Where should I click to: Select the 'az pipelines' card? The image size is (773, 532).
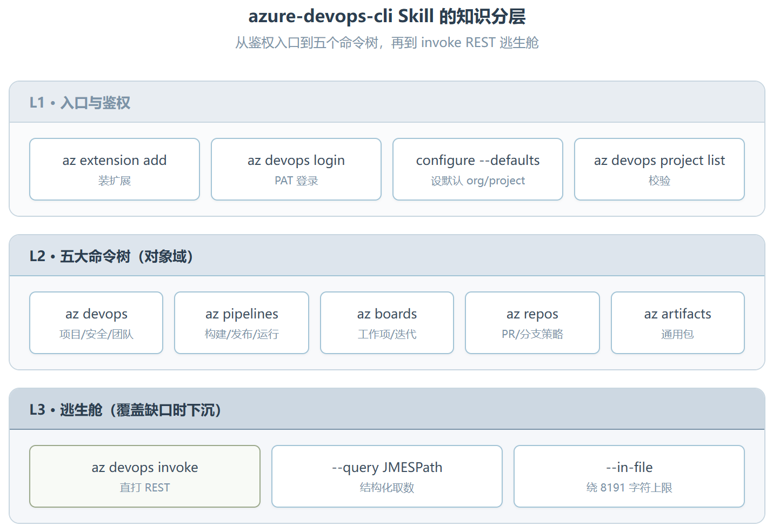pyautogui.click(x=242, y=323)
